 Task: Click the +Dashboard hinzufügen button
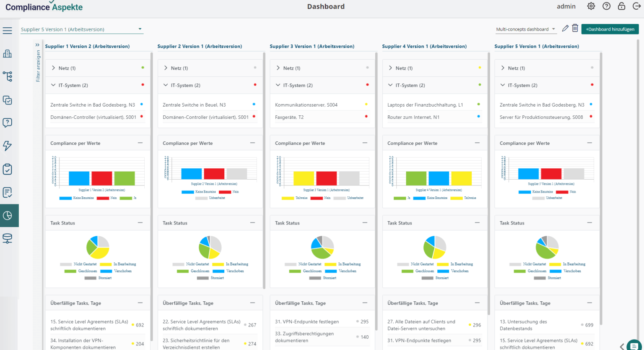(x=610, y=29)
